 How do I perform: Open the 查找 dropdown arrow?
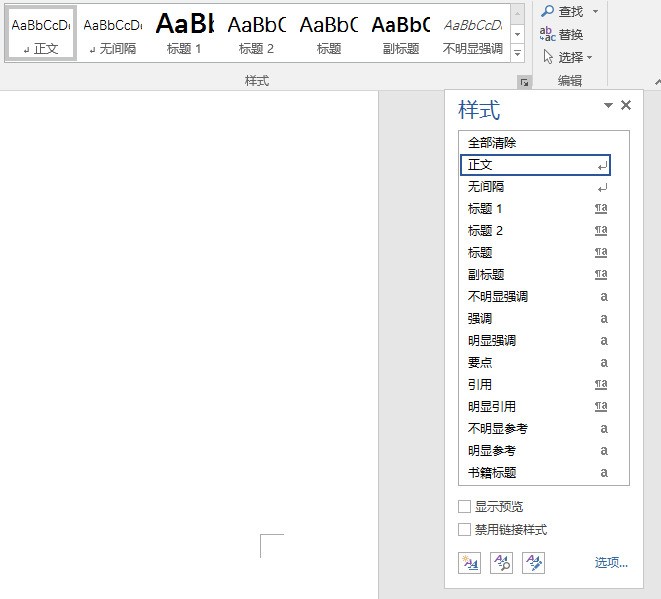pyautogui.click(x=595, y=11)
